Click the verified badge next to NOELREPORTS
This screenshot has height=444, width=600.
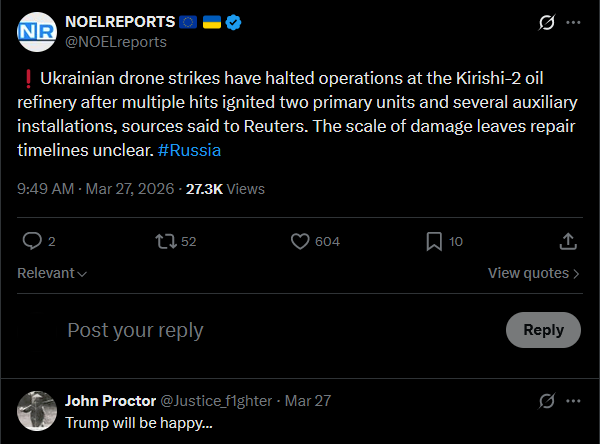(232, 22)
